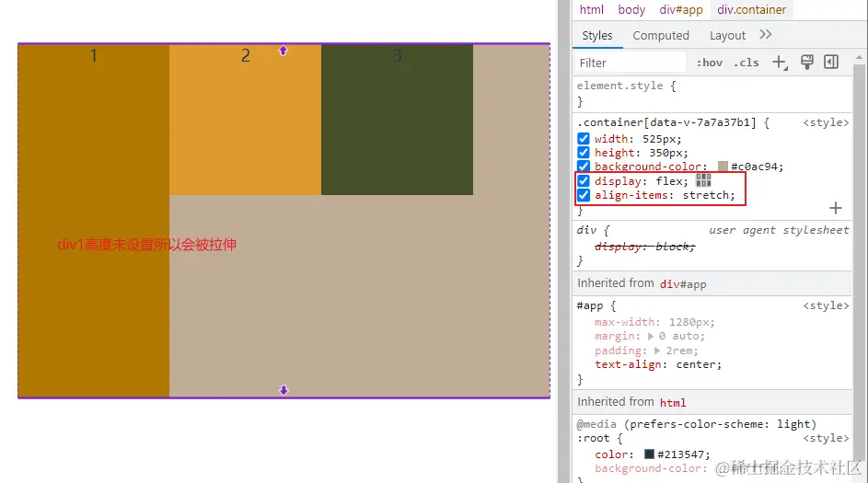Edit the flex value of display

pyautogui.click(x=669, y=181)
